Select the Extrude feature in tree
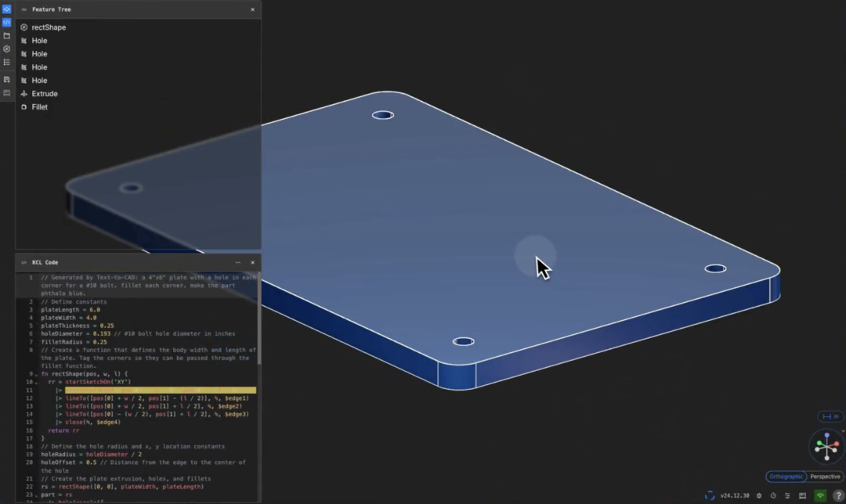This screenshot has width=846, height=504. click(44, 94)
